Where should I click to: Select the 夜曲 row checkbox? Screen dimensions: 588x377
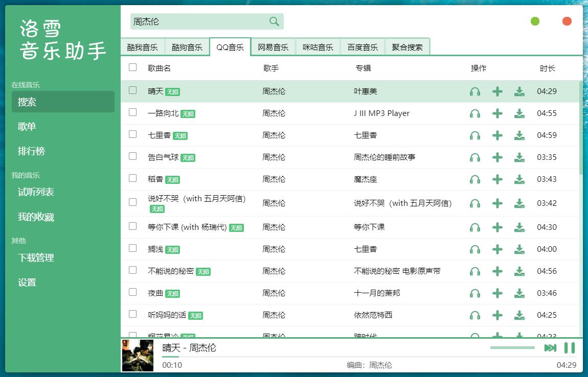tap(133, 292)
